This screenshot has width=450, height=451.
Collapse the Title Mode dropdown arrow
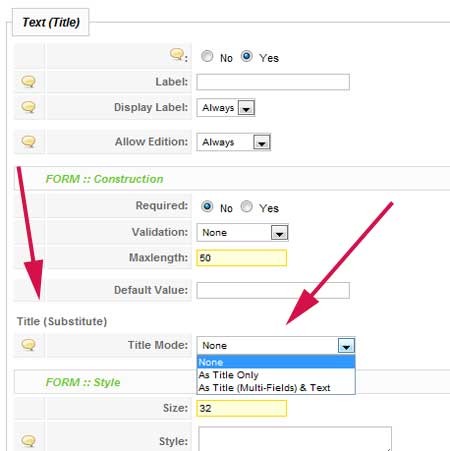(x=346, y=346)
